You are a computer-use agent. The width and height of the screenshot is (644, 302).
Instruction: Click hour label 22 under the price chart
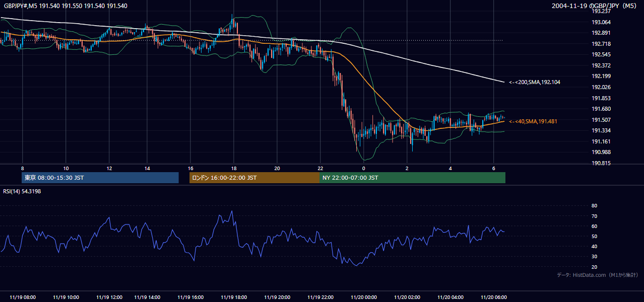(x=320, y=168)
